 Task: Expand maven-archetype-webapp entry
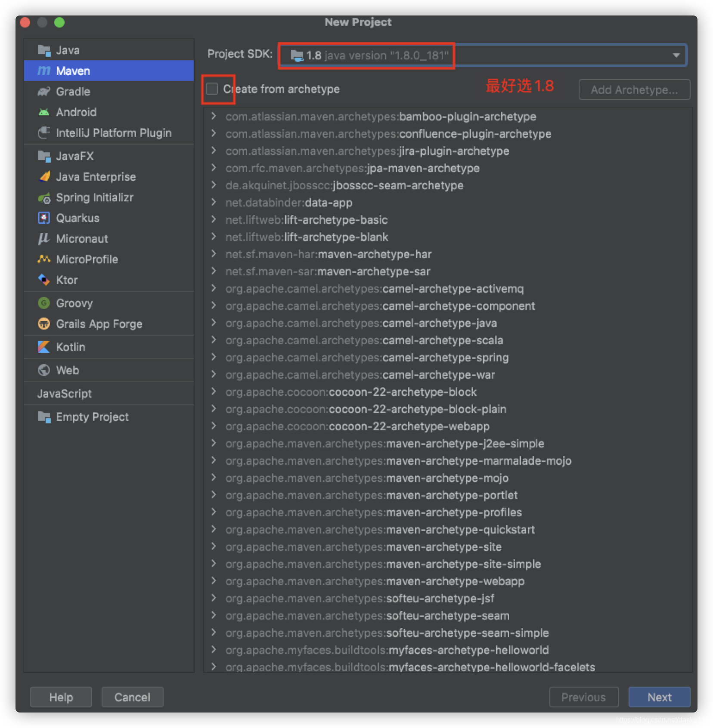click(214, 581)
